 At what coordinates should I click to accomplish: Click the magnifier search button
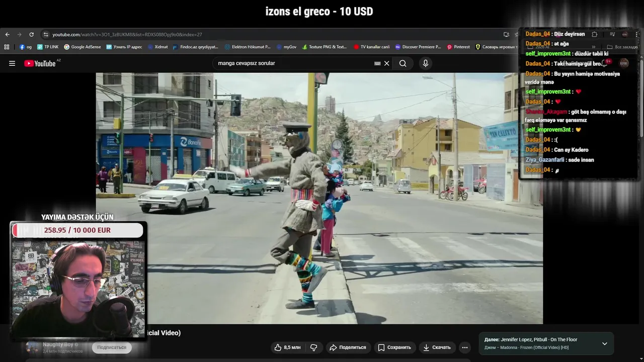click(x=403, y=63)
